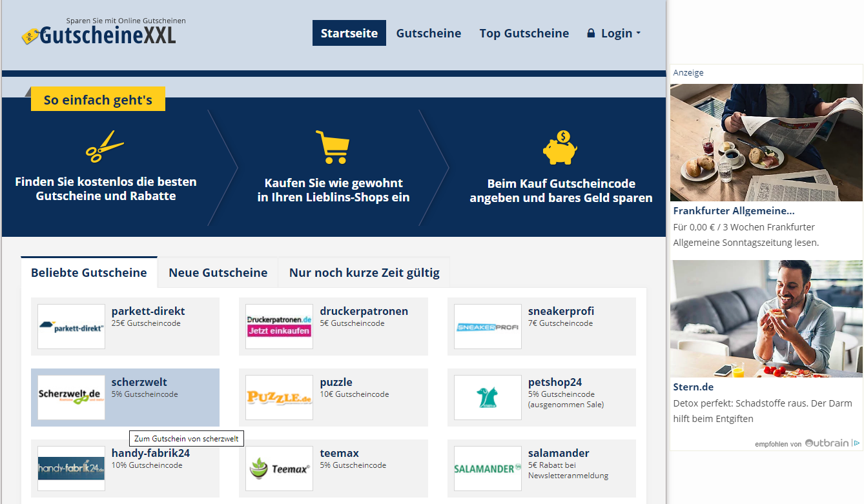Click the Puzzle.de shop logo
The height and width of the screenshot is (504, 864).
point(279,398)
